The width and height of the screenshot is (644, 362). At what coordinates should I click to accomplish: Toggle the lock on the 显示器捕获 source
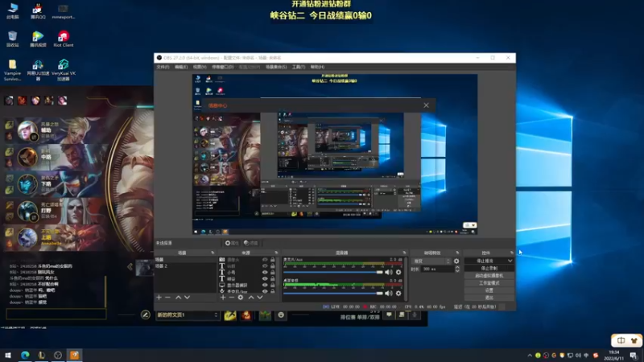pos(273,285)
